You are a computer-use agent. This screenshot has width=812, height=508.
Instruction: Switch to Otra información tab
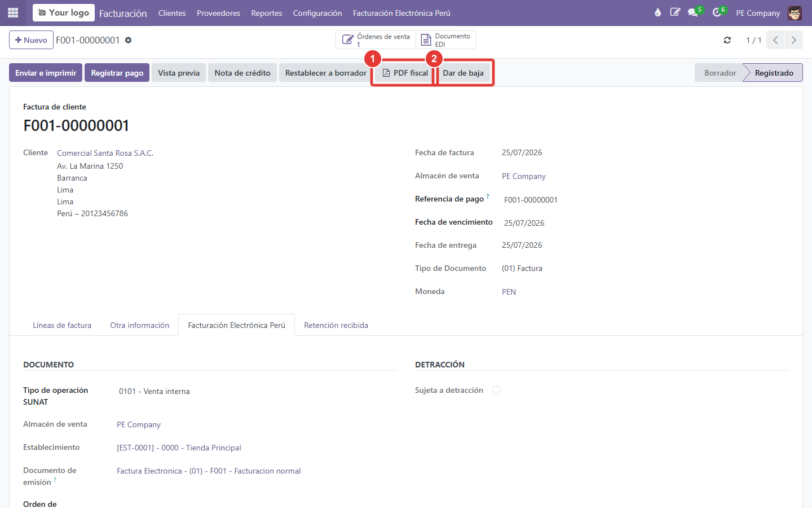tap(140, 325)
